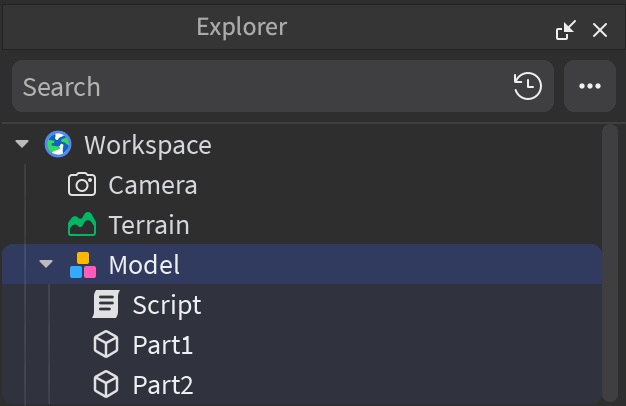The image size is (626, 406).
Task: Collapse the Model tree arrow
Action: tap(46, 265)
